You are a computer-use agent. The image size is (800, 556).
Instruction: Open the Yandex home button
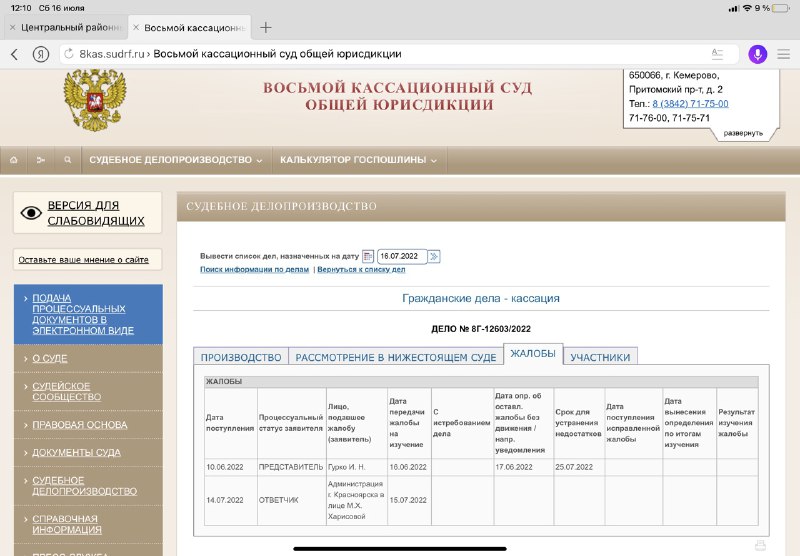pyautogui.click(x=41, y=54)
